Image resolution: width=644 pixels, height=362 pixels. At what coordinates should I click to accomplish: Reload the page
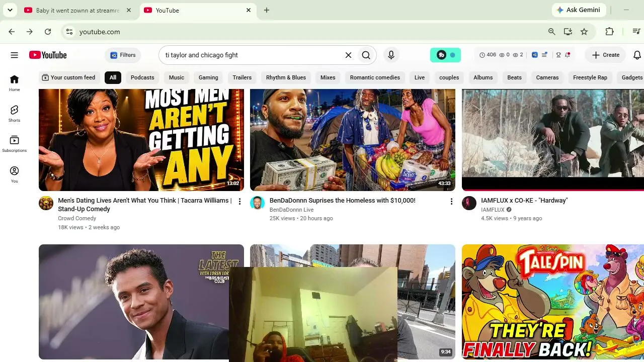click(48, 32)
